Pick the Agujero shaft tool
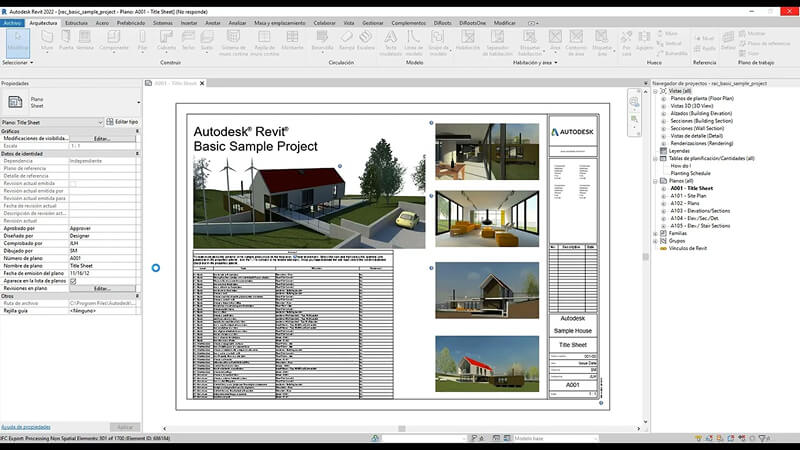Screen dimensions: 800x450 coord(644,41)
